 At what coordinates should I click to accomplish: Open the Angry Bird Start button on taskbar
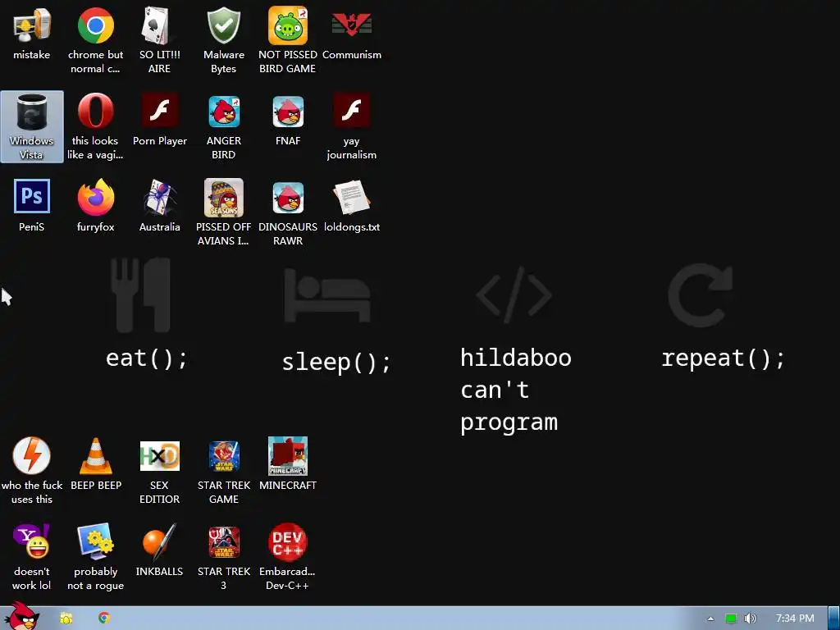21,617
